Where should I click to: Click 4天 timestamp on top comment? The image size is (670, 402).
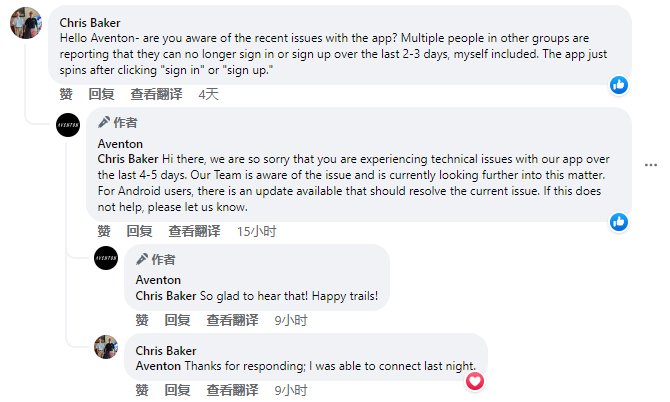[209, 94]
